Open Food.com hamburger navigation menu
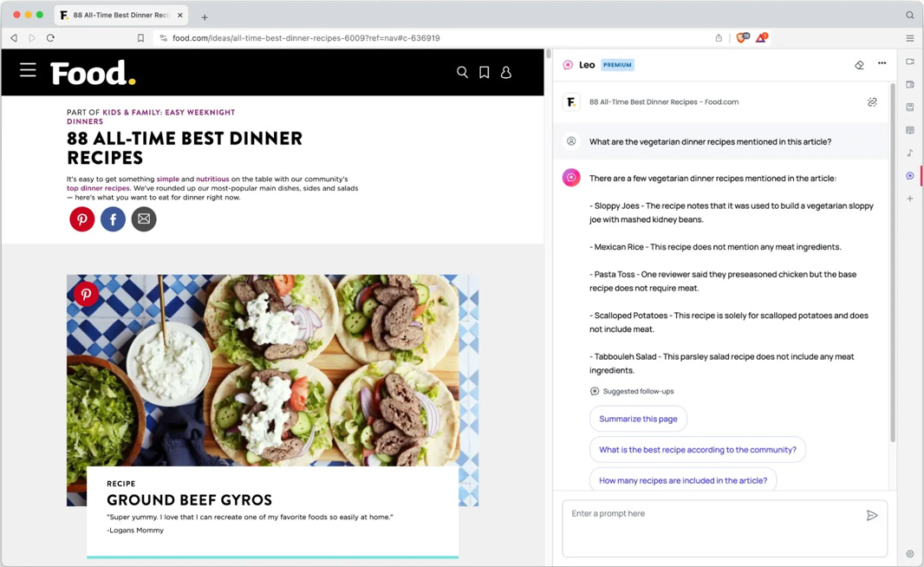 point(28,71)
